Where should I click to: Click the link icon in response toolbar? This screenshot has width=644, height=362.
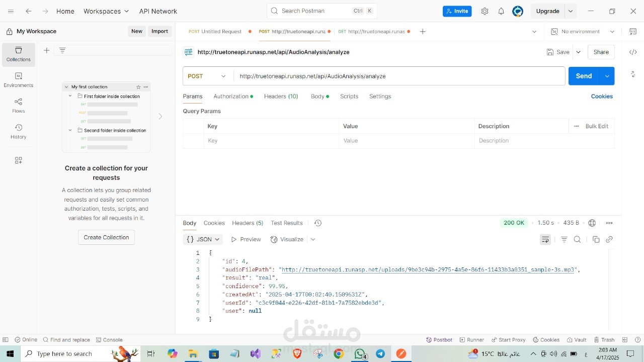(x=609, y=239)
